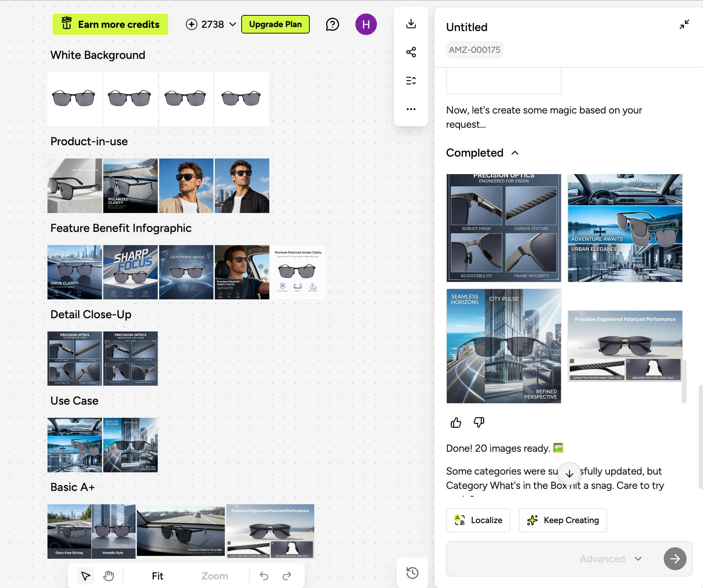The width and height of the screenshot is (703, 588).
Task: Click the Fit view option
Action: pyautogui.click(x=157, y=576)
